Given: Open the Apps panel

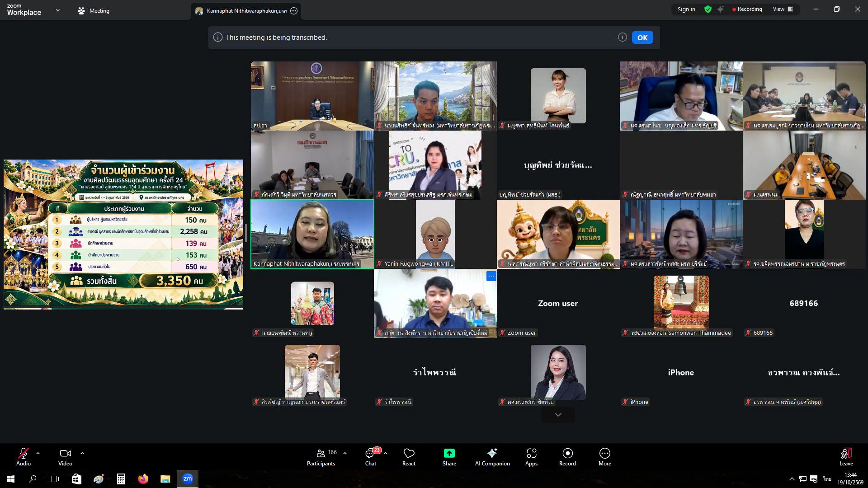Looking at the screenshot, I should [x=531, y=456].
